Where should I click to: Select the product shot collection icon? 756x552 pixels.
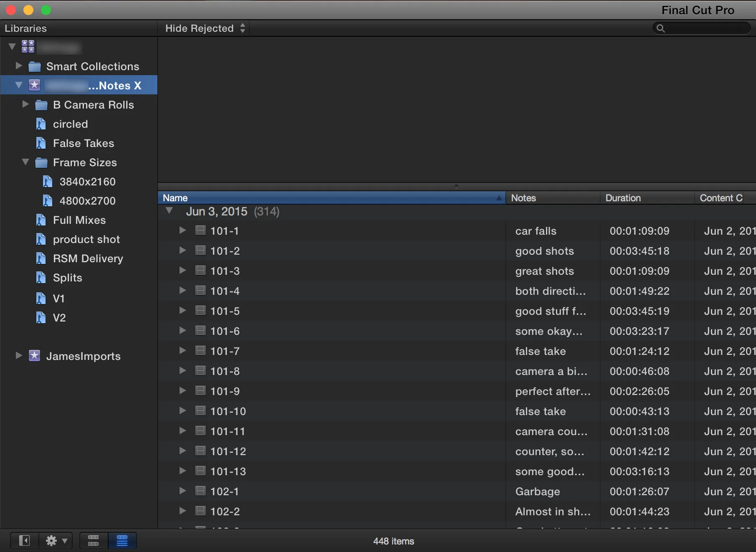pos(41,239)
